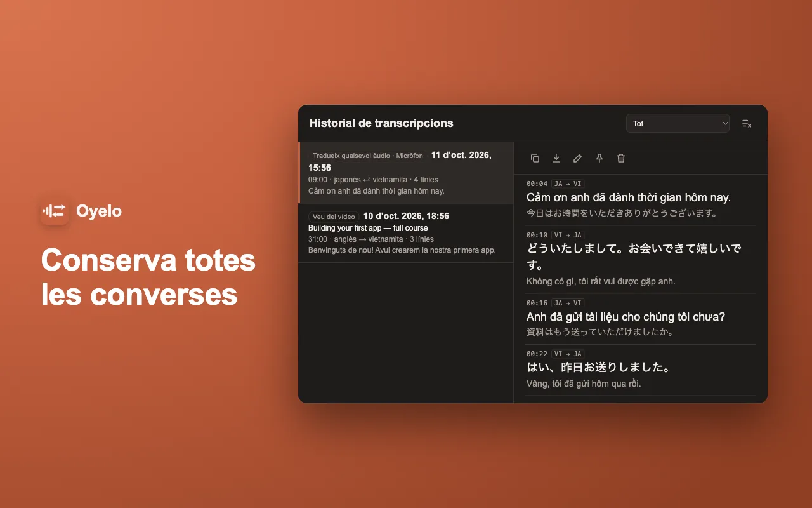Download the selected transcript
Screen dimensions: 812x508
click(556, 158)
